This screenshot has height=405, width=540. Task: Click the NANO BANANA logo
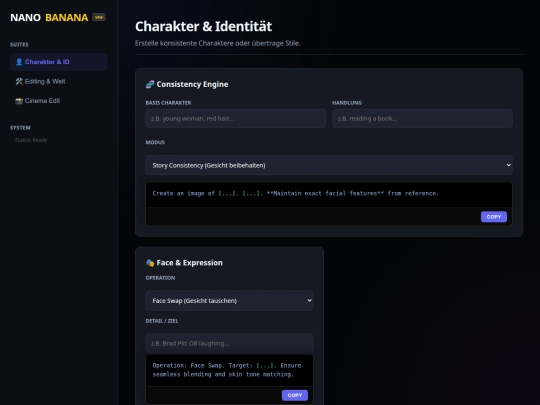pyautogui.click(x=49, y=18)
